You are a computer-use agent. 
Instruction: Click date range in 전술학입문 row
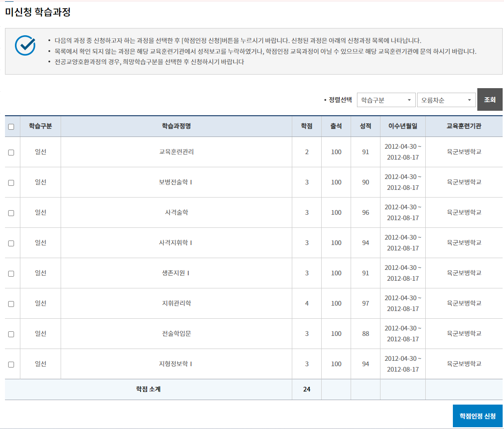coord(403,334)
